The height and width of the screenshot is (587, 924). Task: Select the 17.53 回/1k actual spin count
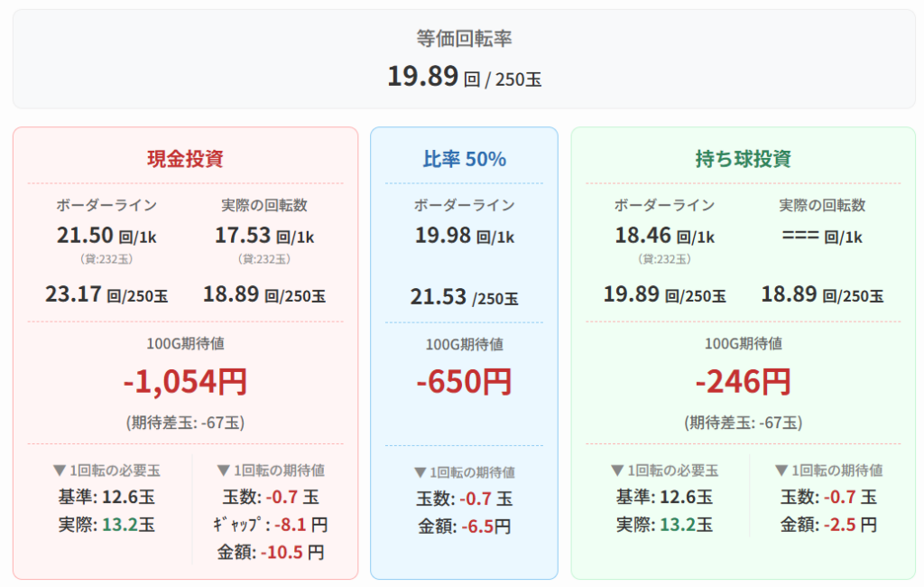click(264, 237)
